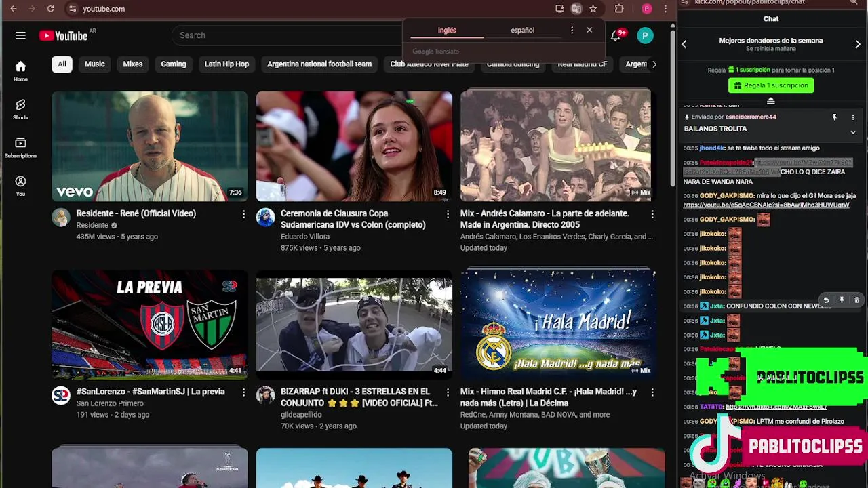This screenshot has height=488, width=868.
Task: Click the Google Translate icon in address bar
Action: 576,9
